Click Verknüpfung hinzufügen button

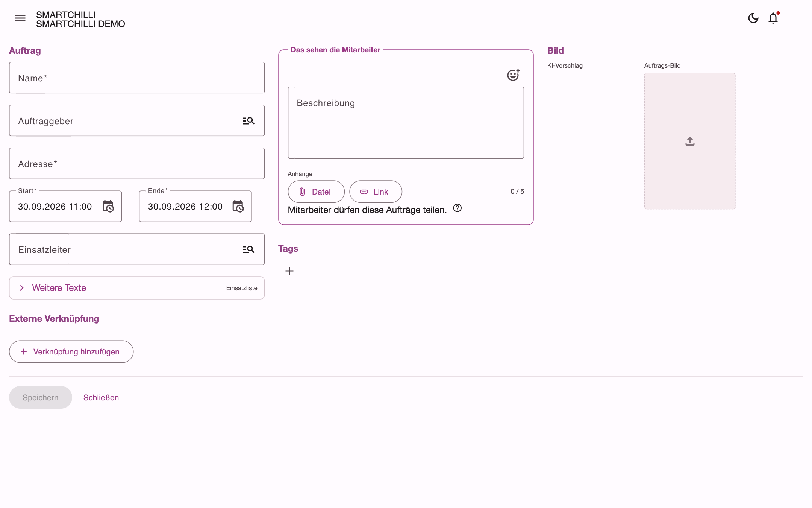71,352
